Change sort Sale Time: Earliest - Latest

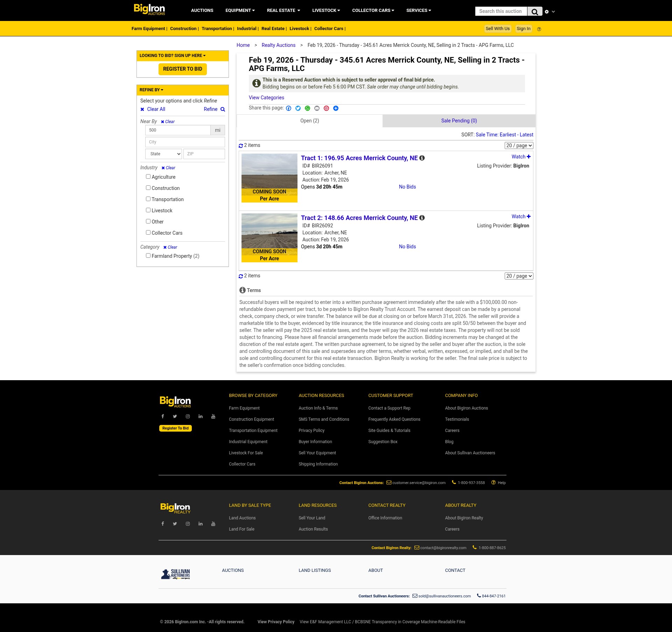pos(504,135)
